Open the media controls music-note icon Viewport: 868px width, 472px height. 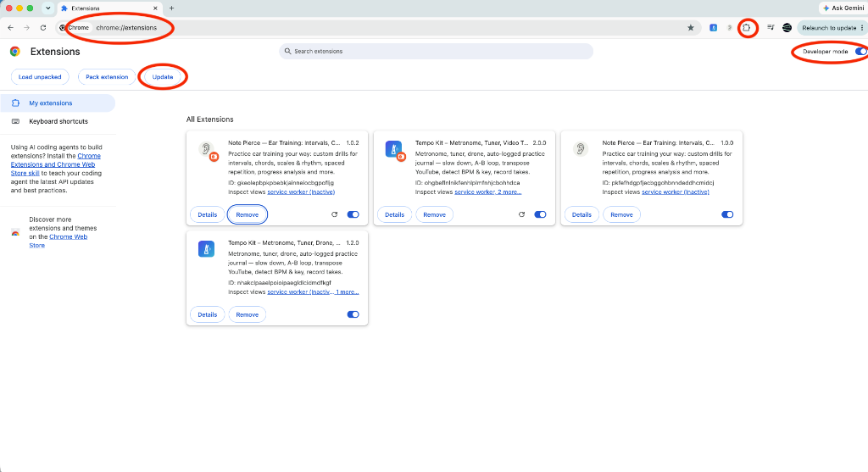click(770, 28)
